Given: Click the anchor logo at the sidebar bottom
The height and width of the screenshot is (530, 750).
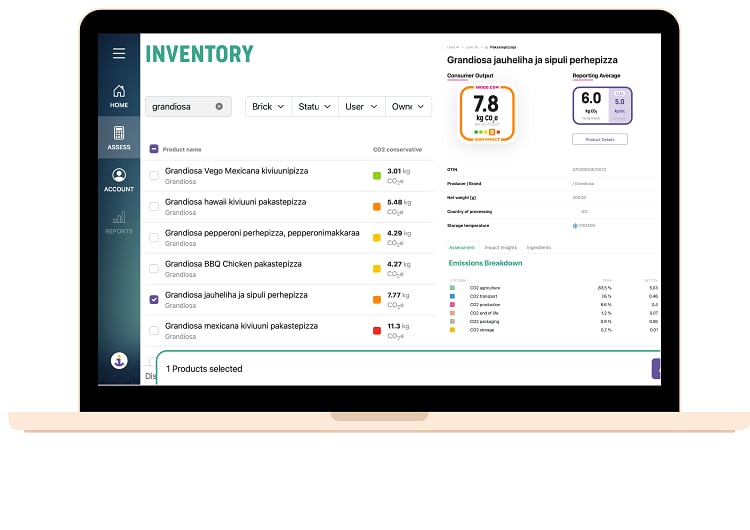Looking at the screenshot, I should [119, 361].
